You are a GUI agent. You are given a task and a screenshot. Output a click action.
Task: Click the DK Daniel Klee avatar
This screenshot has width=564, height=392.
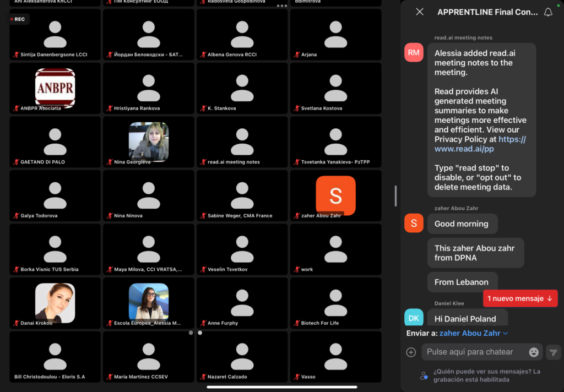pyautogui.click(x=414, y=318)
